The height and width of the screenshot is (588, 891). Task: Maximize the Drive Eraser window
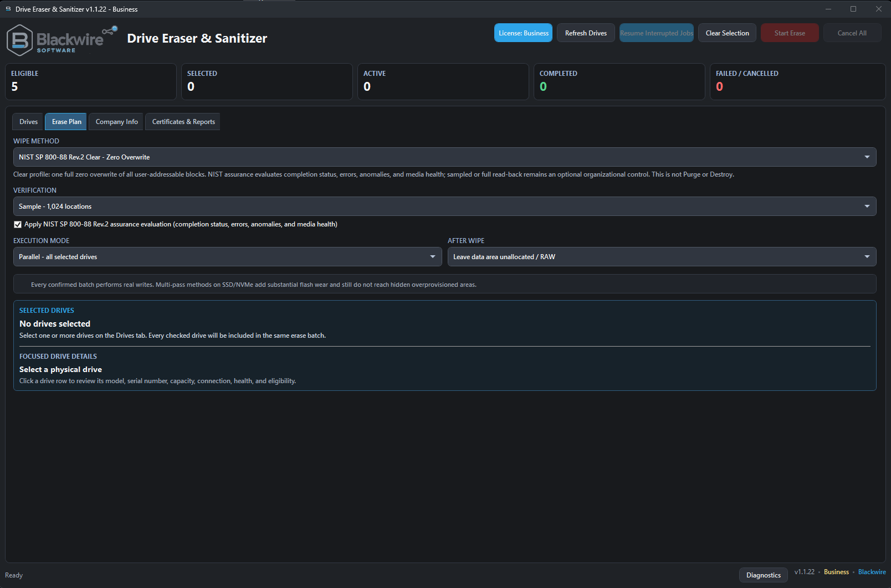853,9
